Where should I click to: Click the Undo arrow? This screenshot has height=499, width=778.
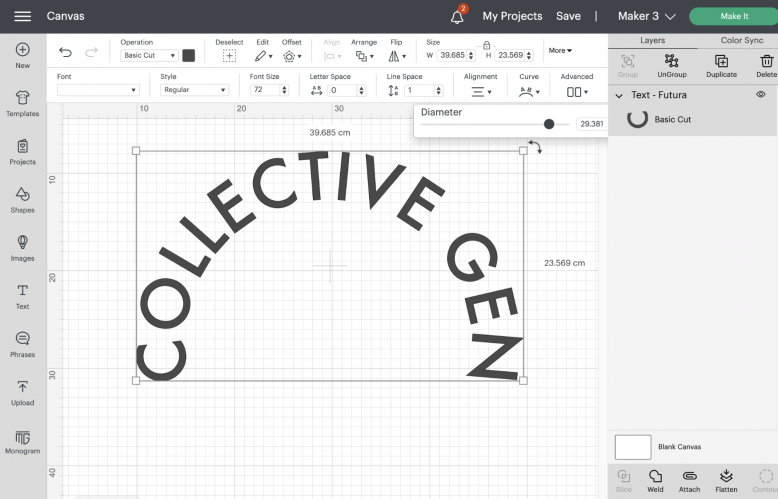(66, 53)
